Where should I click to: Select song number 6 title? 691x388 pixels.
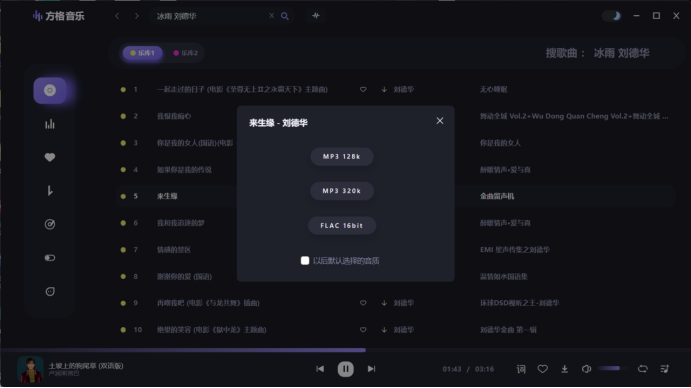tap(181, 223)
